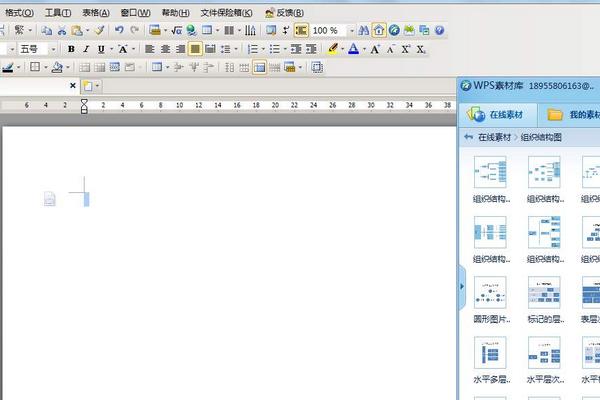This screenshot has height=400, width=600.
Task: Click the 反馈(B) button
Action: [286, 13]
